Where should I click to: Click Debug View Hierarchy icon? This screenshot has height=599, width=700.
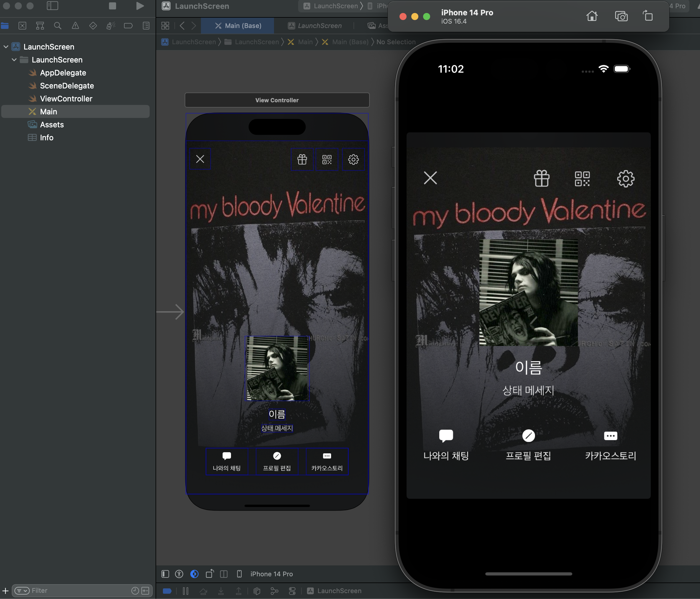tap(257, 590)
